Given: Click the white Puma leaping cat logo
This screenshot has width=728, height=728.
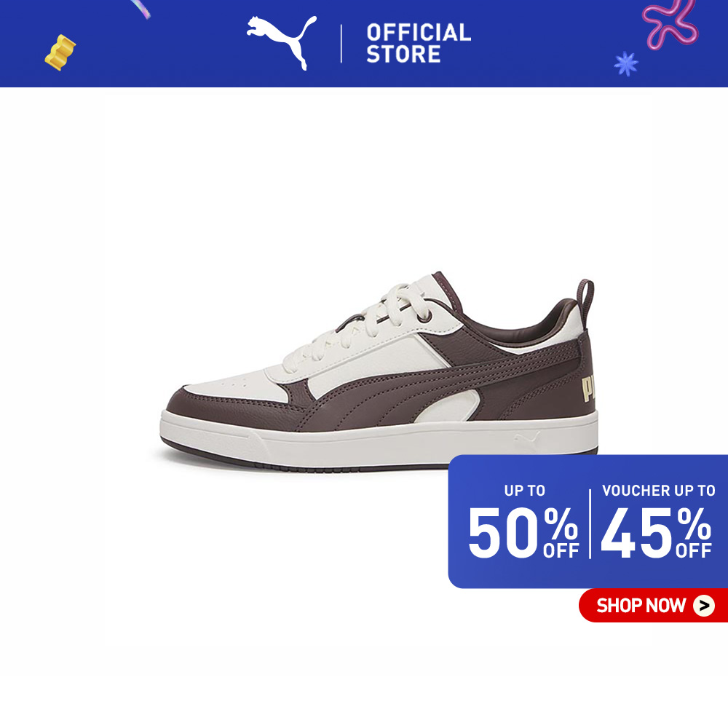Looking at the screenshot, I should pyautogui.click(x=281, y=42).
